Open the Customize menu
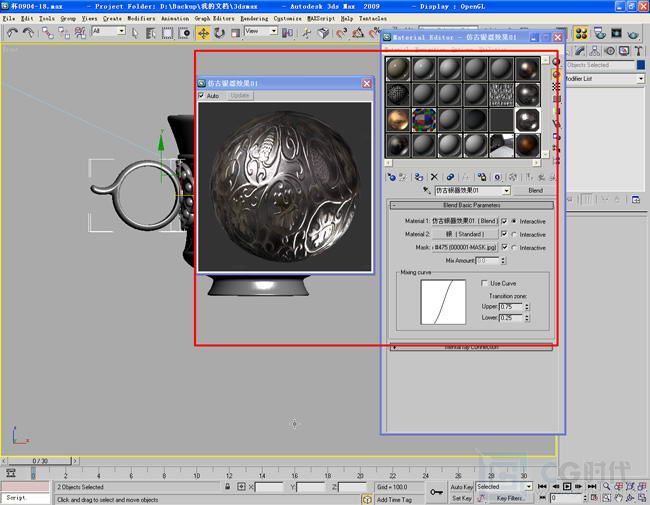 (x=288, y=19)
